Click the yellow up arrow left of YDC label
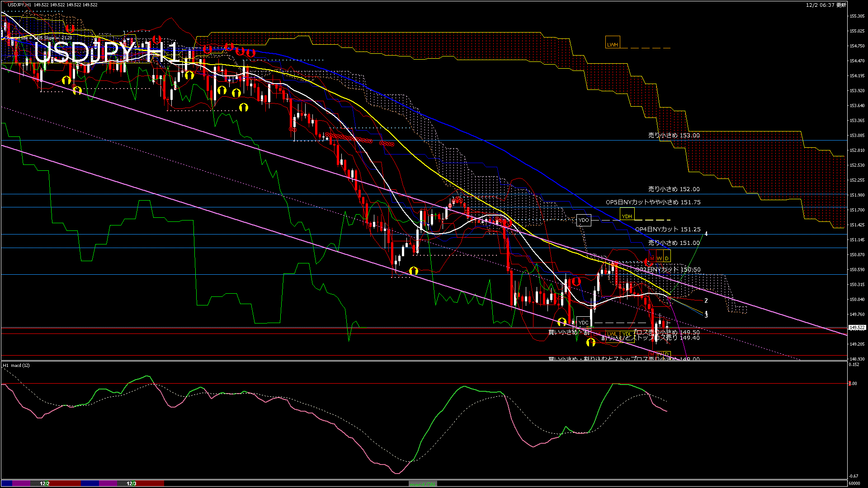 tap(562, 322)
